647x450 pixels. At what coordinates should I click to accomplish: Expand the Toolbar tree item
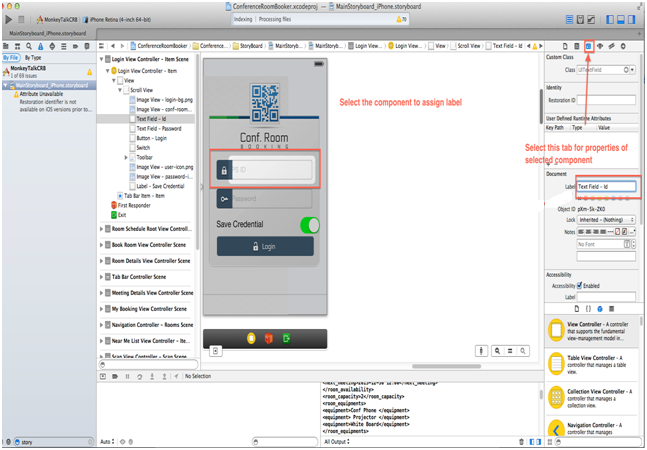(x=126, y=157)
